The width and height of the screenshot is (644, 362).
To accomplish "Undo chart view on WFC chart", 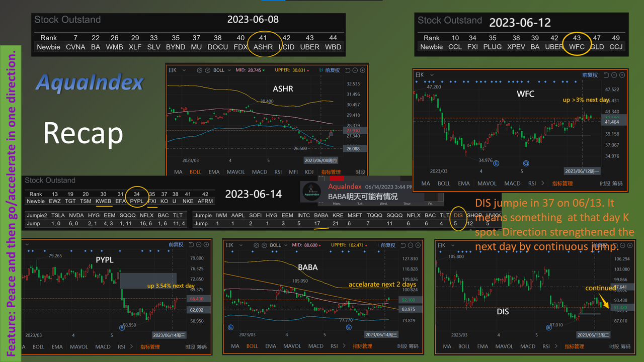I will [607, 75].
